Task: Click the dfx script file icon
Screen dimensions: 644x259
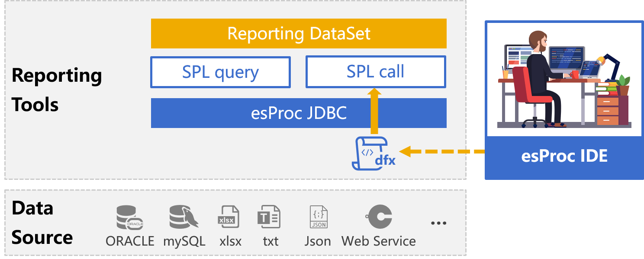Action: (375, 153)
